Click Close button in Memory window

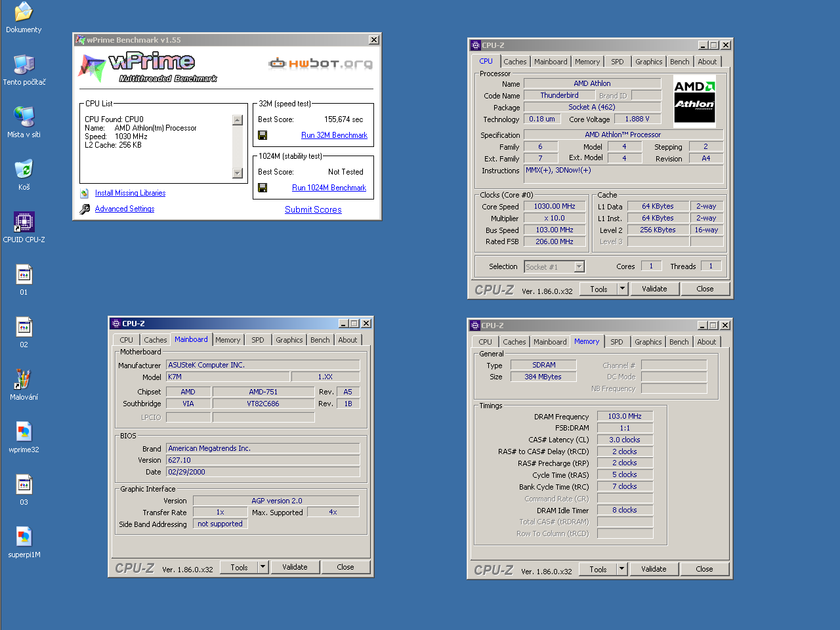click(704, 569)
